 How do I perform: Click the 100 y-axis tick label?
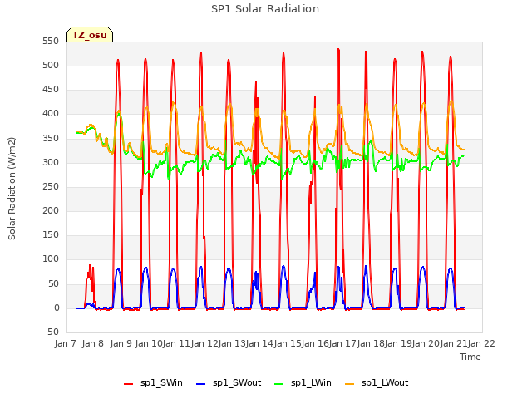click(x=51, y=259)
